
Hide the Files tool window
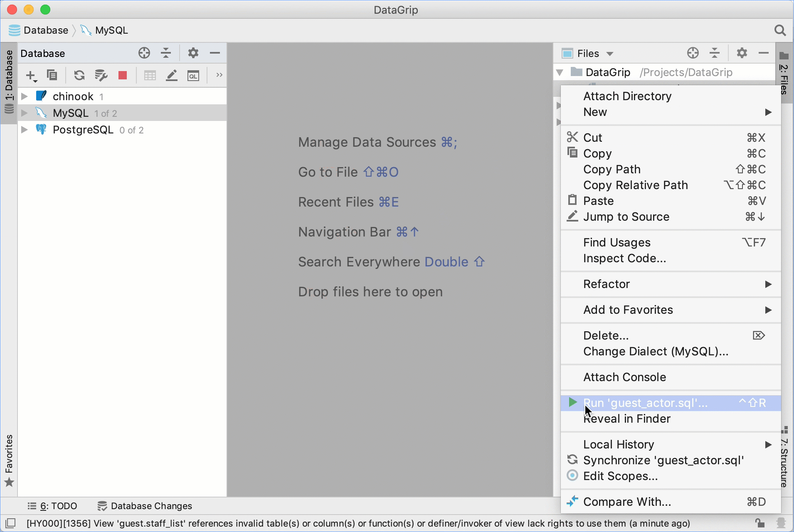pos(764,53)
